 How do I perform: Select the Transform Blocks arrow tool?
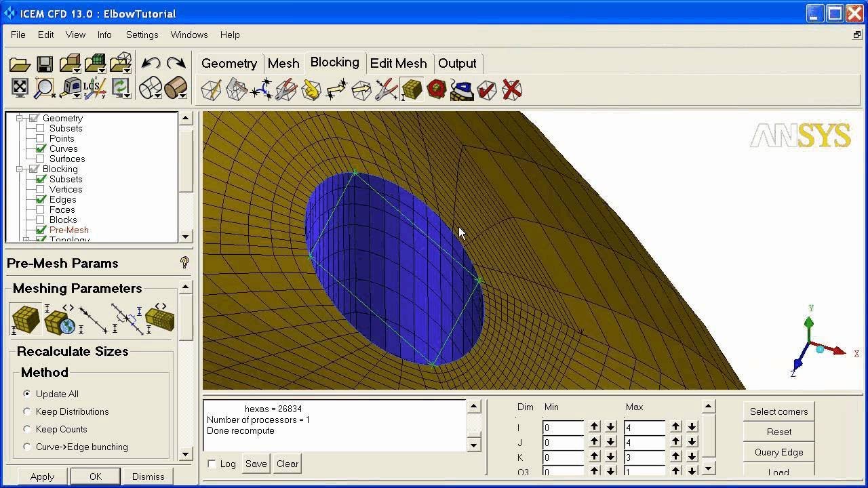[x=361, y=90]
